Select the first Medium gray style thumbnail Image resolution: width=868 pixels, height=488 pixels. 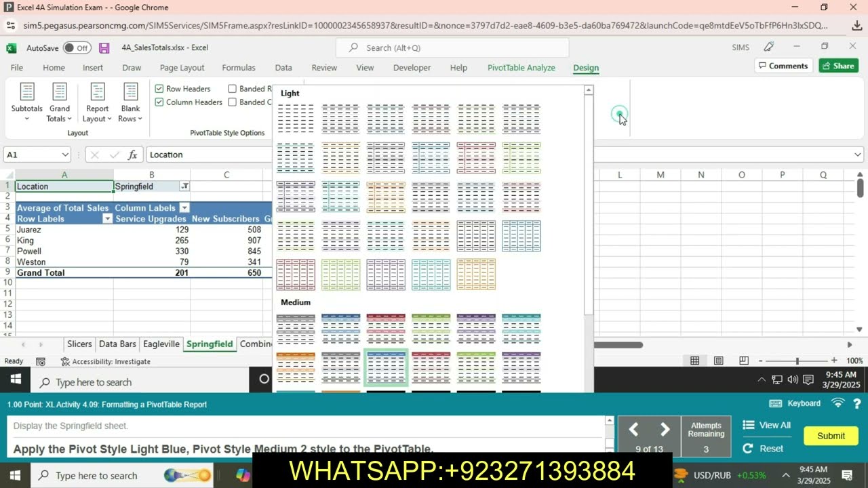[296, 329]
